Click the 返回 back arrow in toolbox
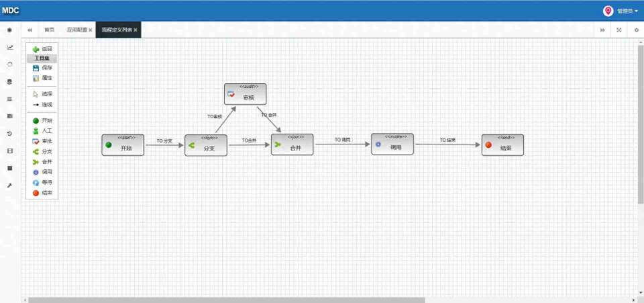This screenshot has width=644, height=303. (x=42, y=49)
